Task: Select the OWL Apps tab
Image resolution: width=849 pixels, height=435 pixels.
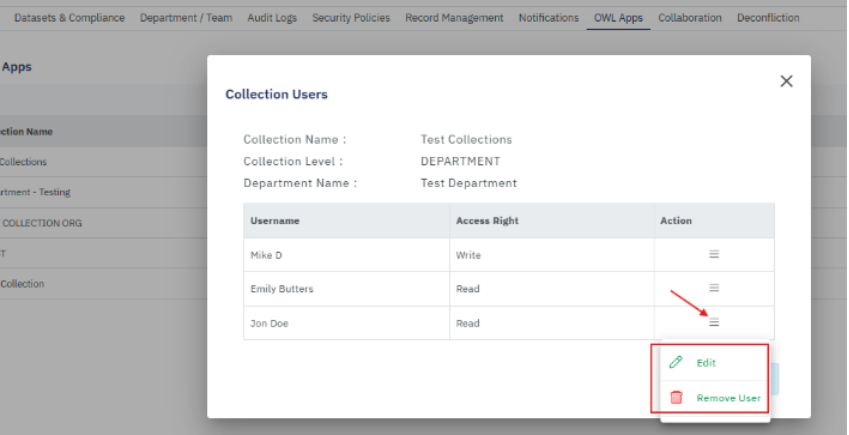Action: 618,18
